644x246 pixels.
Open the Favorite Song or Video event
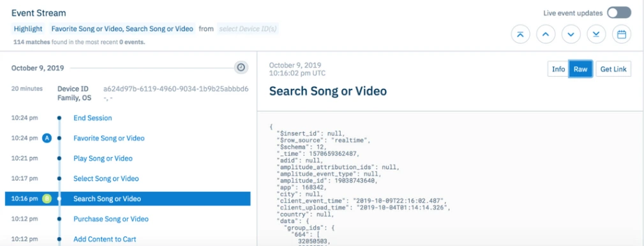(109, 138)
